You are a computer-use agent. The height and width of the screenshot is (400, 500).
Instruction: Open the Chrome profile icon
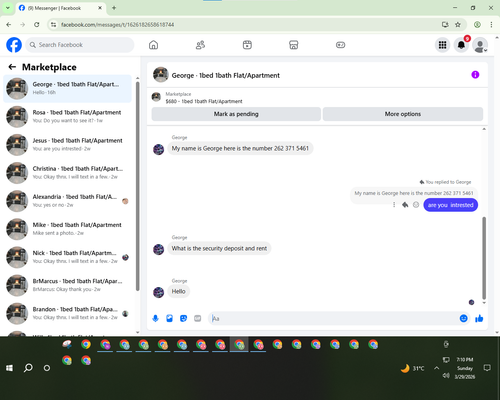coord(477,25)
